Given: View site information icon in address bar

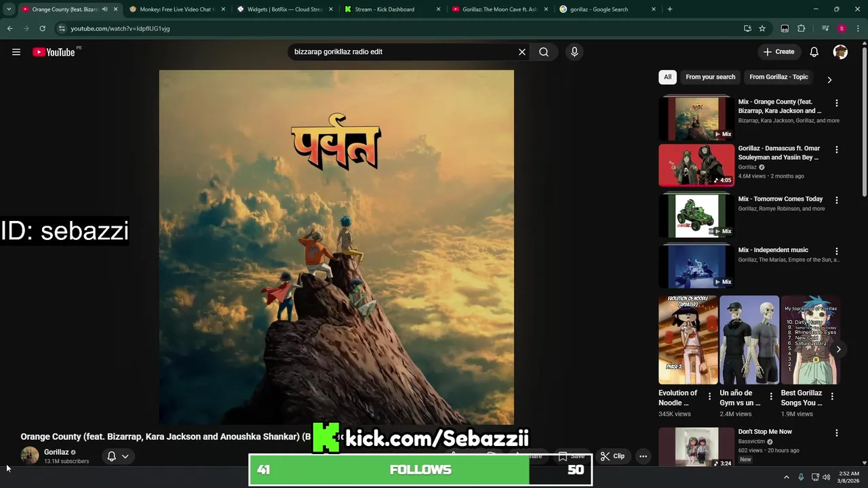Looking at the screenshot, I should (x=62, y=28).
